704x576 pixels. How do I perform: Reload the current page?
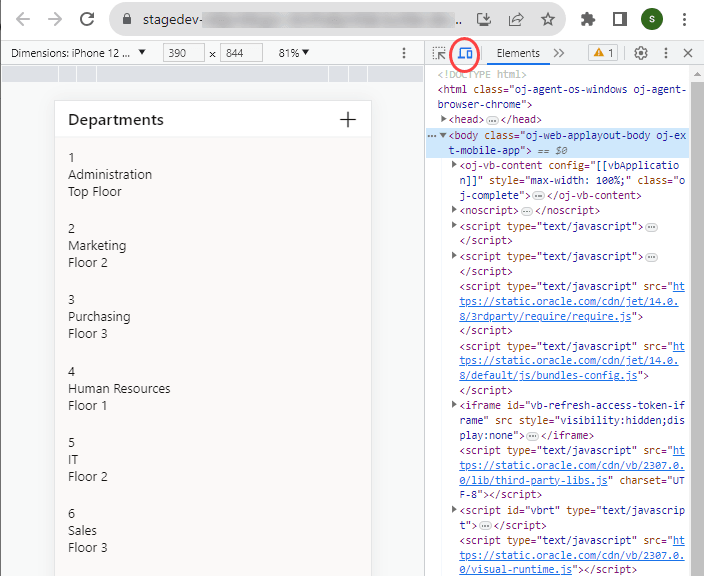point(87,19)
